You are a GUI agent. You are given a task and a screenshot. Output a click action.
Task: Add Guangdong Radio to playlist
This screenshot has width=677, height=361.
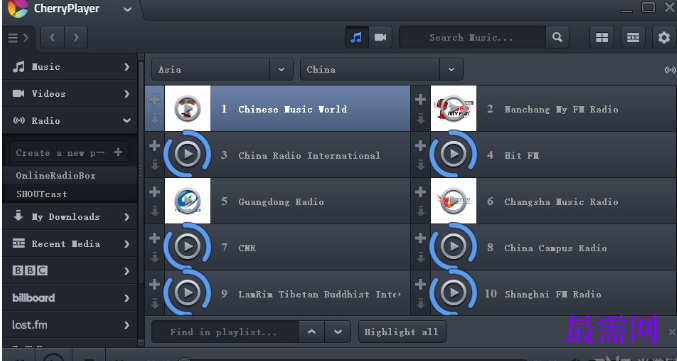click(x=155, y=192)
